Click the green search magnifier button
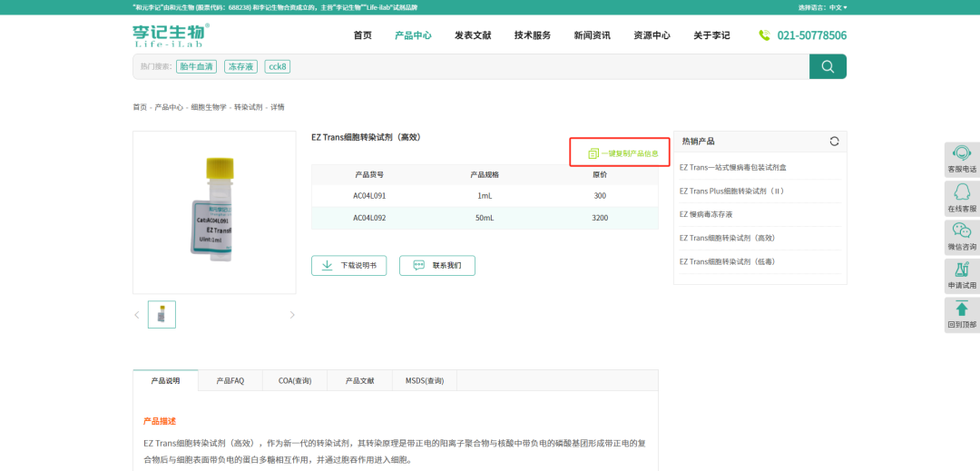This screenshot has height=471, width=980. [828, 66]
